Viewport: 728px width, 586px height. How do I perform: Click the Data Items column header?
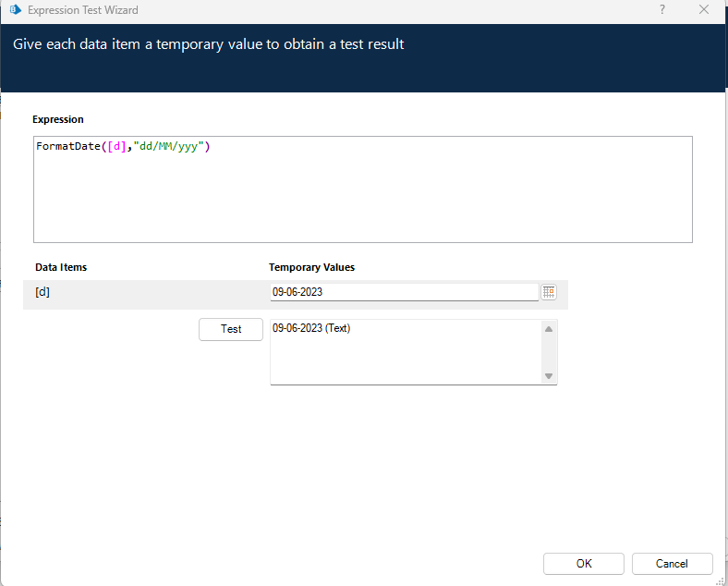tap(61, 267)
